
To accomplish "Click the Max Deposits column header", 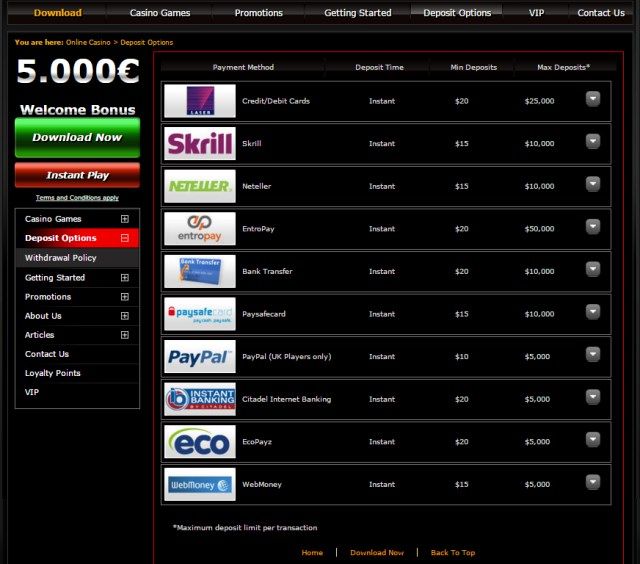I will [x=563, y=67].
